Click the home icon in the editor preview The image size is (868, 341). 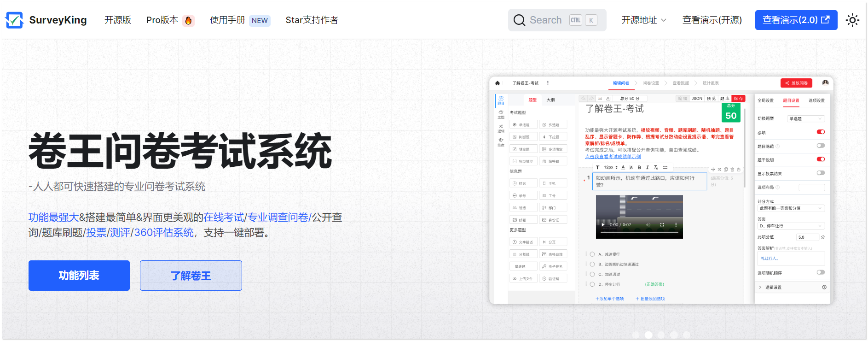498,83
